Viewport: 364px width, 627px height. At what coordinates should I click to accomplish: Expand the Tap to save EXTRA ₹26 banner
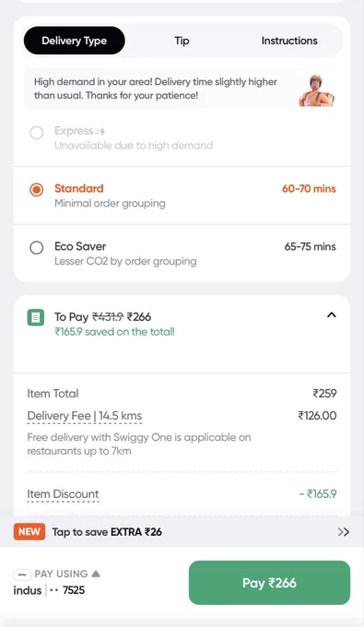182,532
